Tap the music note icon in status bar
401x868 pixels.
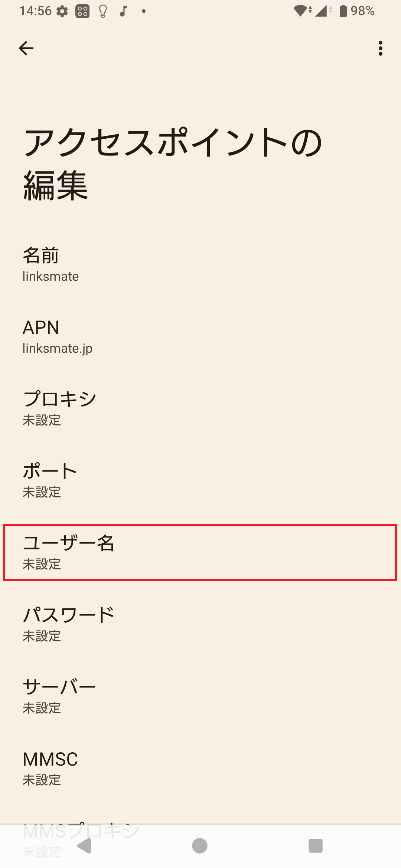123,11
